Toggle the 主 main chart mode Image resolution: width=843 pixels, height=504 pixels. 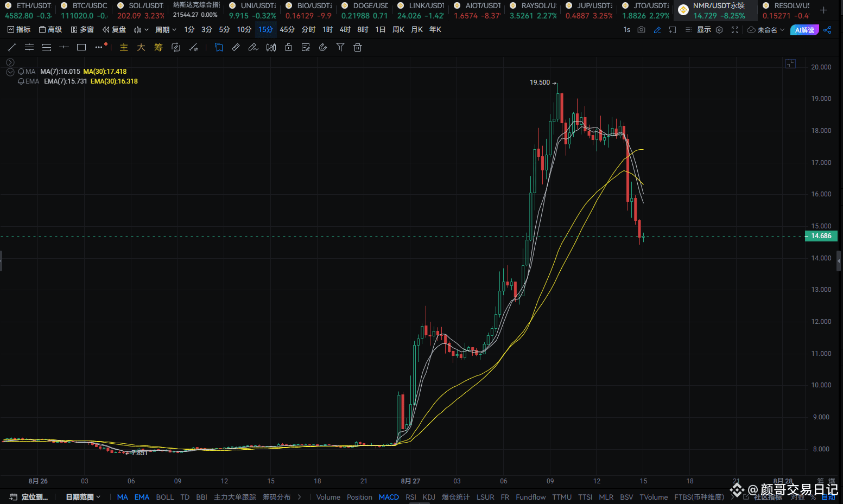pyautogui.click(x=124, y=47)
